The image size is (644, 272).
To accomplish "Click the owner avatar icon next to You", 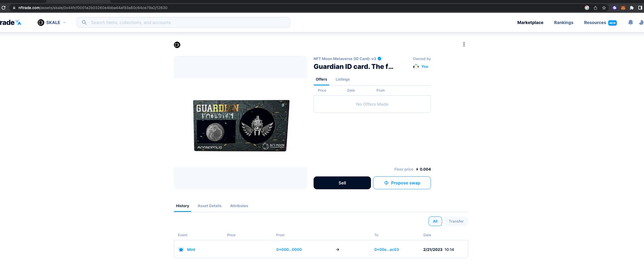I will tap(416, 66).
